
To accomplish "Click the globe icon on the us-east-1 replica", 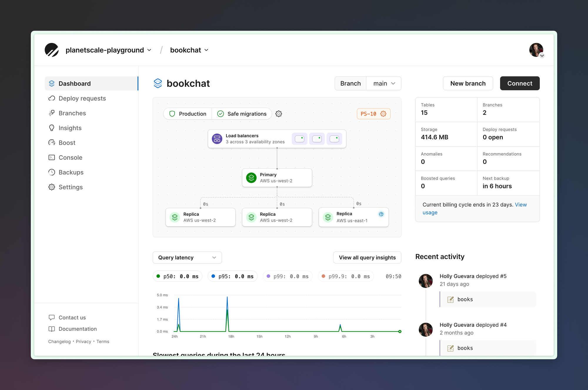I will [381, 214].
